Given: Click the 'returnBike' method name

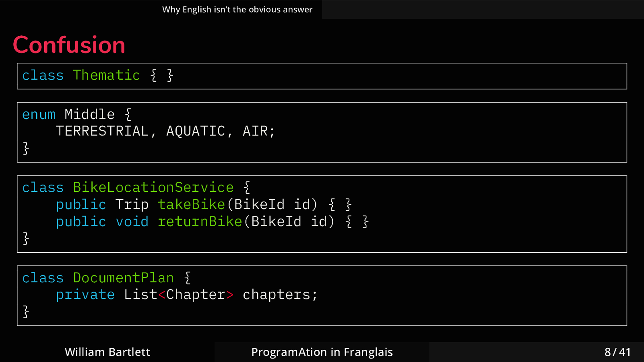Looking at the screenshot, I should 200,222.
